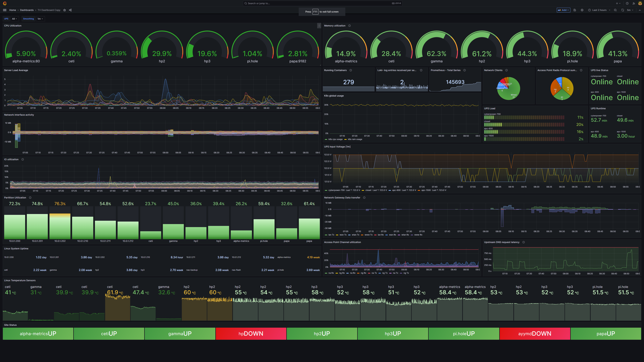Click the save dashboard disk icon
The width and height of the screenshot is (644, 362).
[575, 10]
